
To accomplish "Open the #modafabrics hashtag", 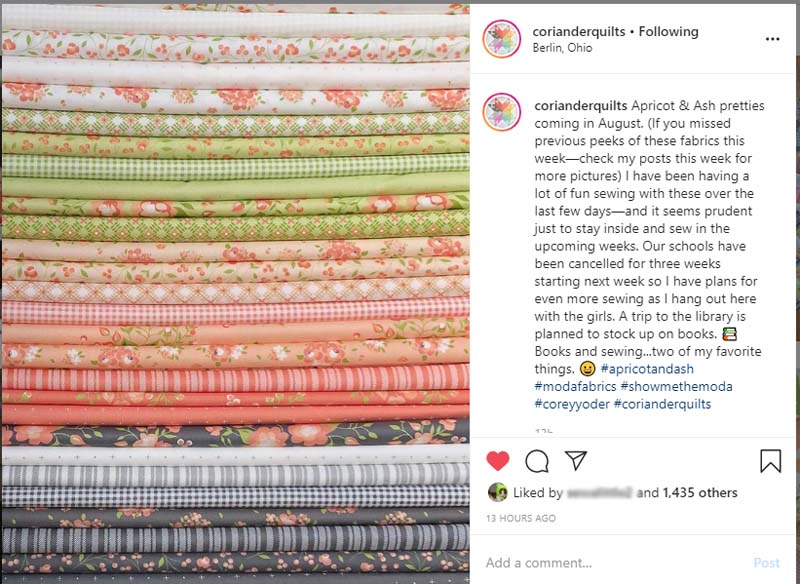I will 576,387.
